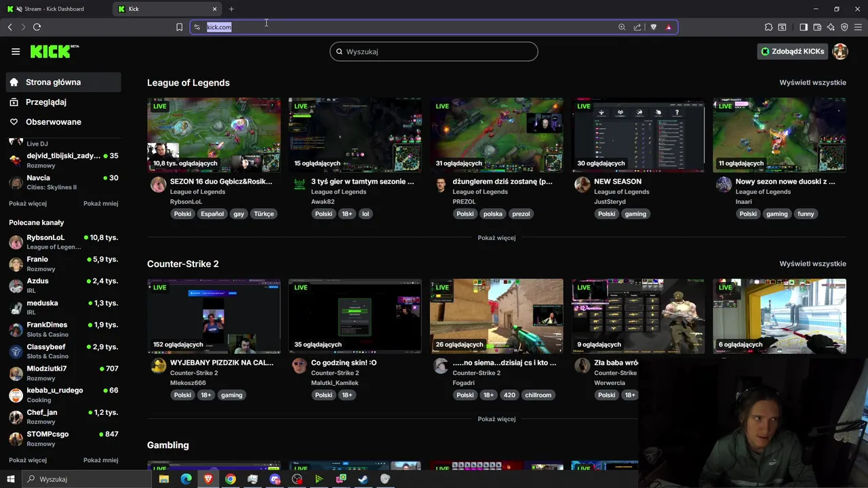Click the Türkçe tag on RybsonLoL stream
The height and width of the screenshot is (488, 868).
(264, 213)
